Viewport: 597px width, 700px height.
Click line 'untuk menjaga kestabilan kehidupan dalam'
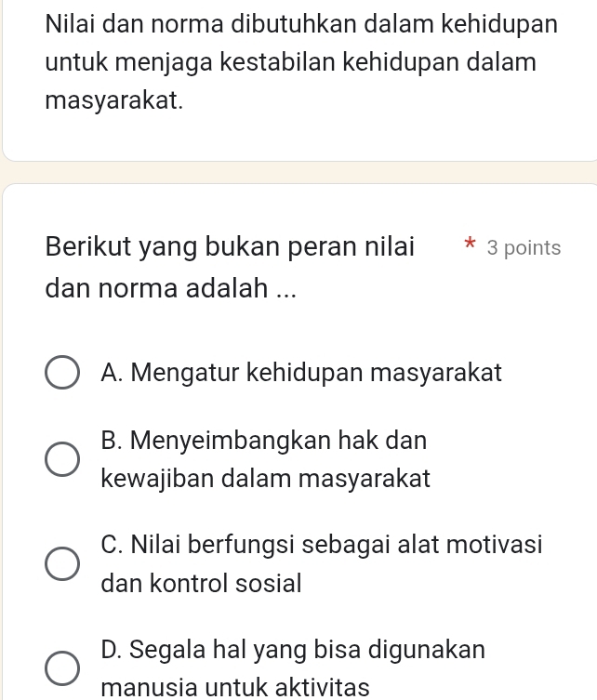(x=291, y=62)
